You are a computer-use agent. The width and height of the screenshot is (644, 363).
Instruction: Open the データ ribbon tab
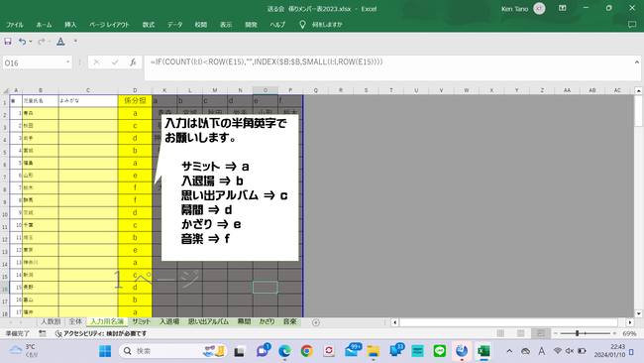point(174,25)
